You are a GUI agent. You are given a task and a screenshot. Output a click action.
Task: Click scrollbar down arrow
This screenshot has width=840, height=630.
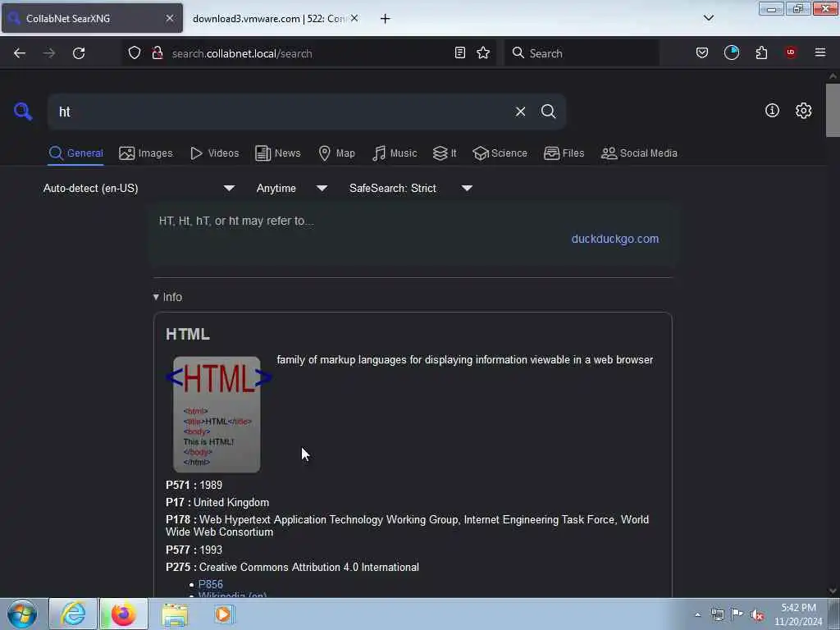833,591
